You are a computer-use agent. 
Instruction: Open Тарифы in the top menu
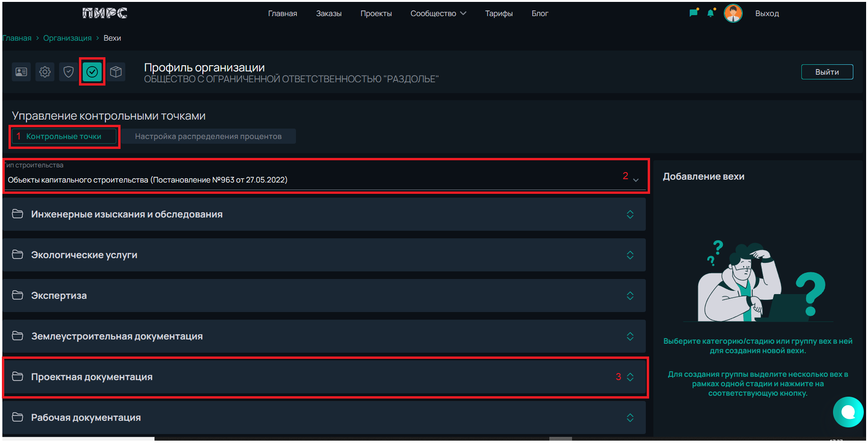point(498,13)
